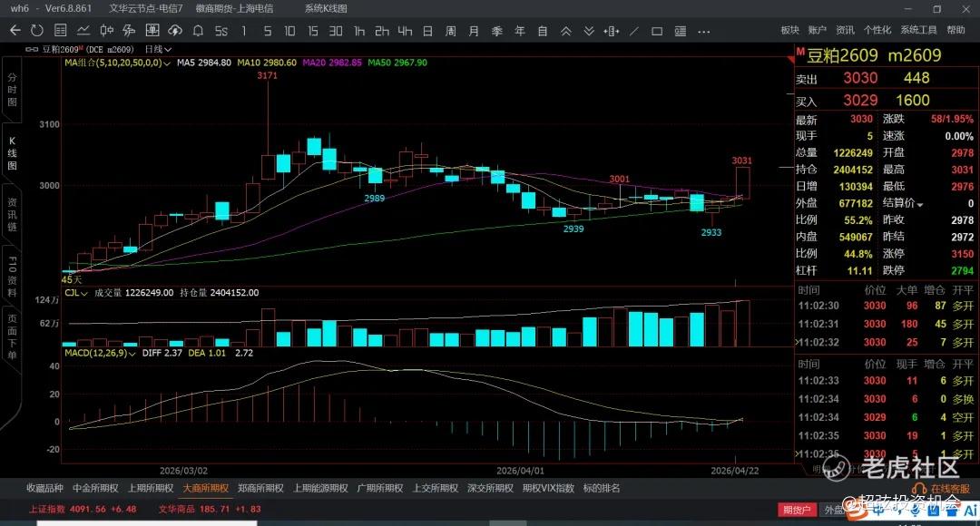Image resolution: width=980 pixels, height=526 pixels.
Task: Switch to 分时图 side tab
Action: [x=12, y=90]
